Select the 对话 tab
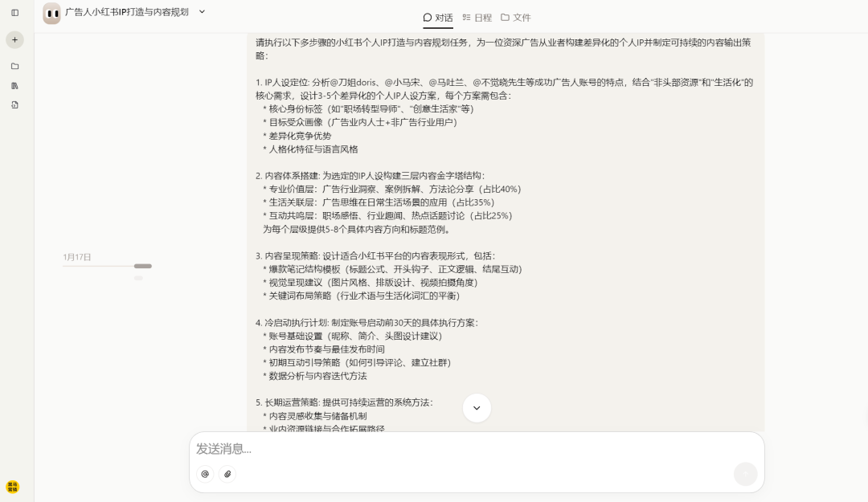 438,17
